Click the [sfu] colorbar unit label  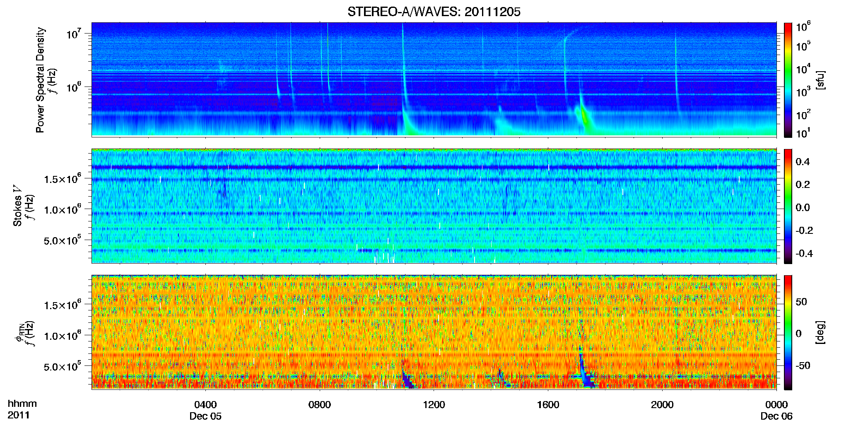821,80
